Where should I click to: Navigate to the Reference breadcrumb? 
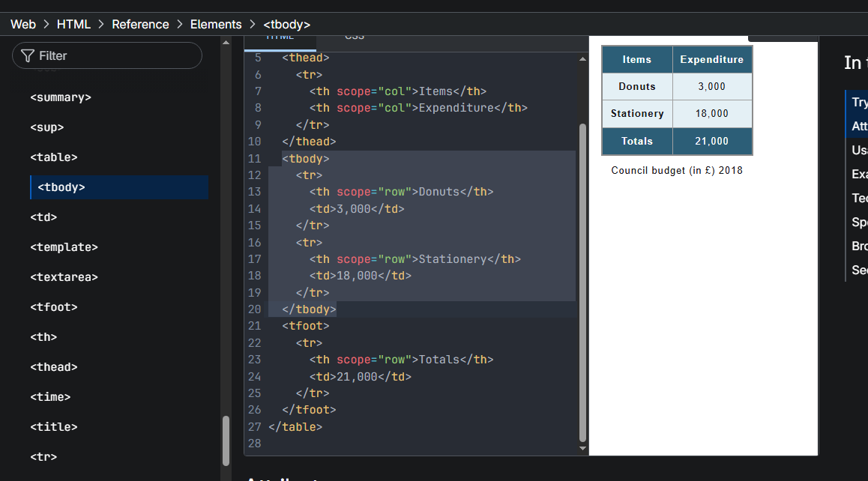coord(140,24)
